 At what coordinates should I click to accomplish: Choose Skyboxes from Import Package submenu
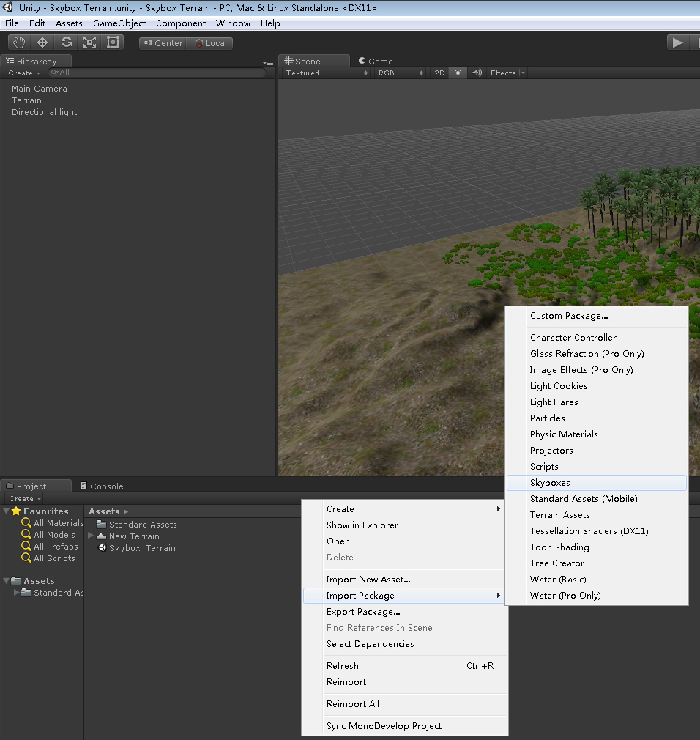pyautogui.click(x=550, y=483)
